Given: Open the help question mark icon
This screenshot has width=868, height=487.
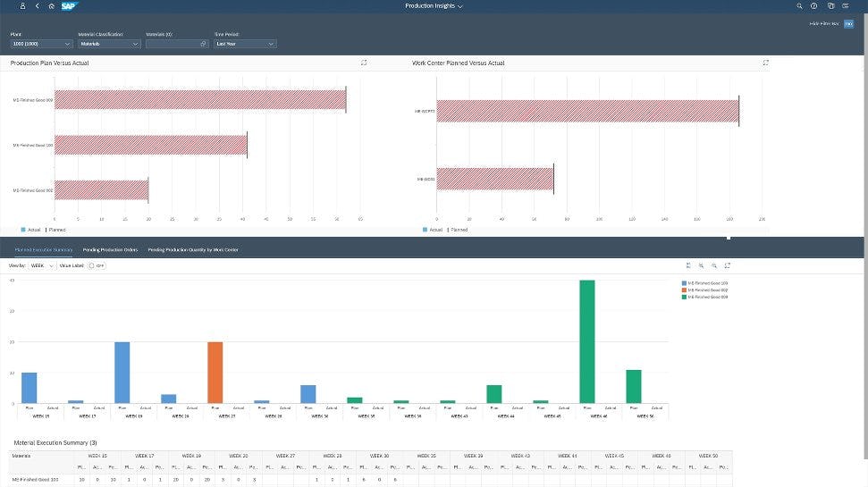Looking at the screenshot, I should tap(813, 6).
